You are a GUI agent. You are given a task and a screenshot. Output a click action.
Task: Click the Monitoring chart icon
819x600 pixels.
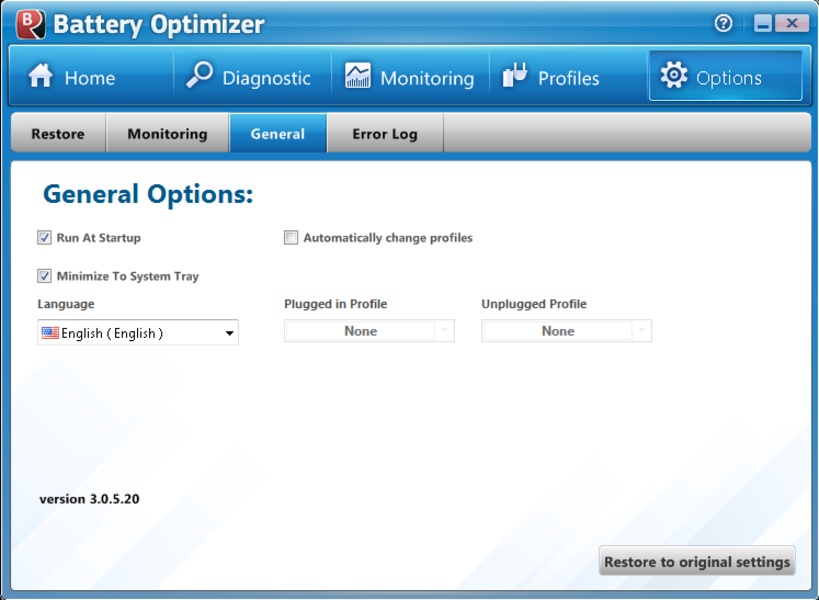coord(358,75)
